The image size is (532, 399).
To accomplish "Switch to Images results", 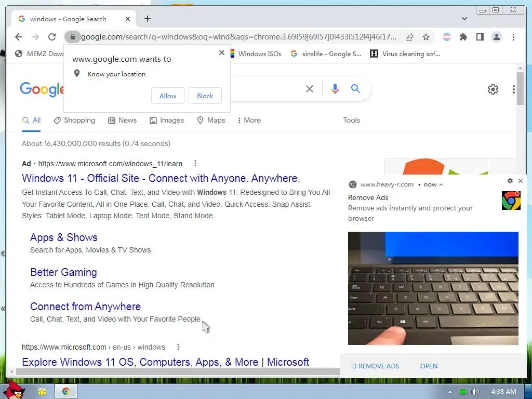I will click(167, 121).
